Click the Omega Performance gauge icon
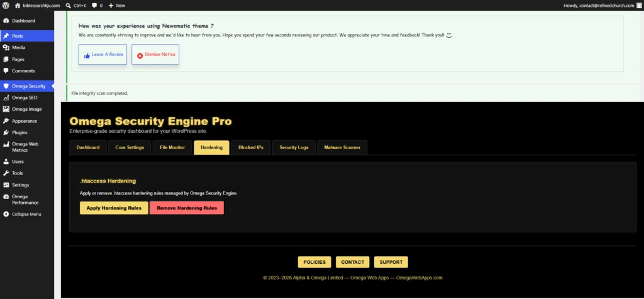Viewport: 644px width, 299px height. coord(6,196)
